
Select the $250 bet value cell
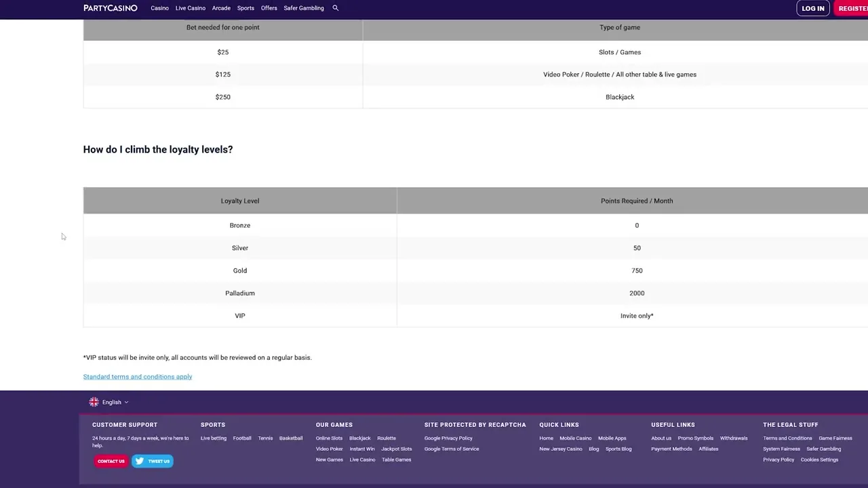coord(223,97)
